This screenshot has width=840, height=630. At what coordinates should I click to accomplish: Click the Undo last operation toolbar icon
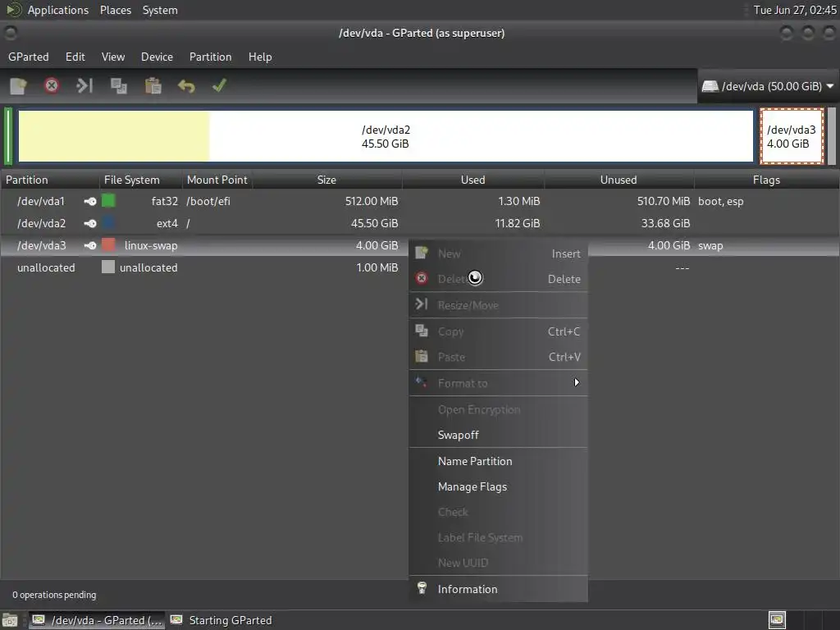pyautogui.click(x=186, y=85)
